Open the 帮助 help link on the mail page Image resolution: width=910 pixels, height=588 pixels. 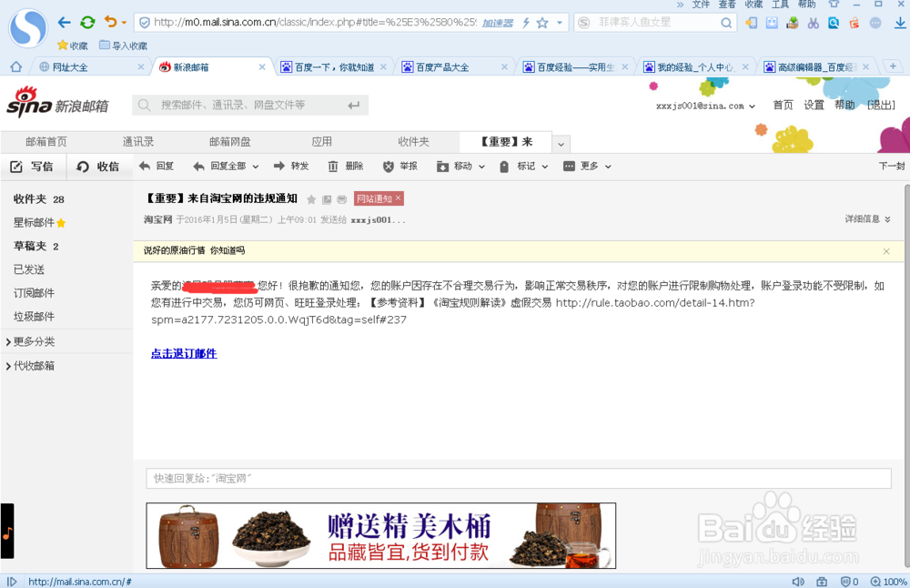[844, 105]
